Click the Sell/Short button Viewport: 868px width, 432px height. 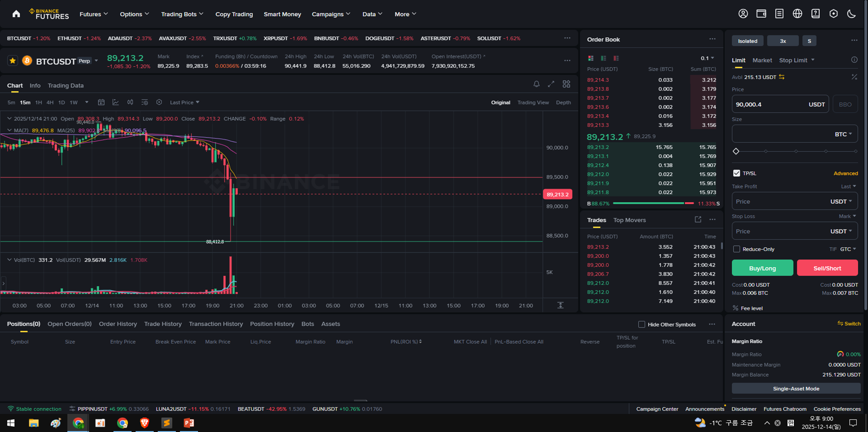click(x=827, y=268)
